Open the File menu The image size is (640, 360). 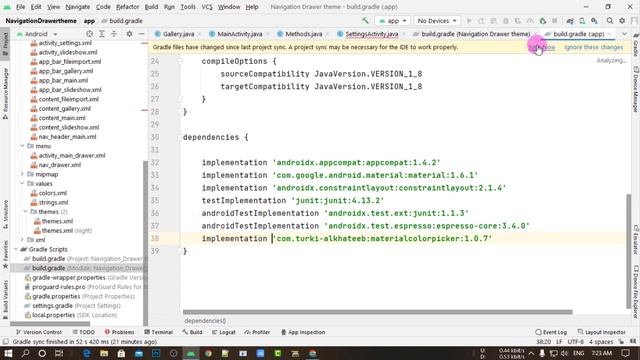point(20,7)
